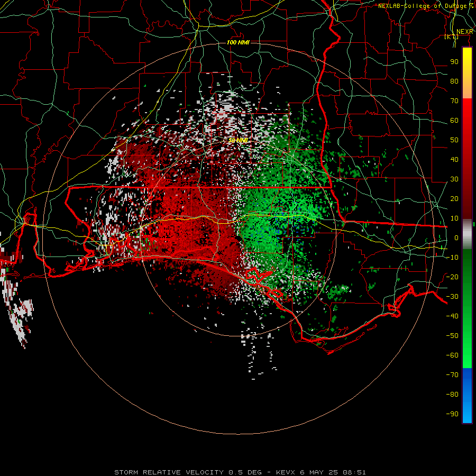Click the 90 value on velocity scale
The height and width of the screenshot is (476, 476).
(454, 62)
